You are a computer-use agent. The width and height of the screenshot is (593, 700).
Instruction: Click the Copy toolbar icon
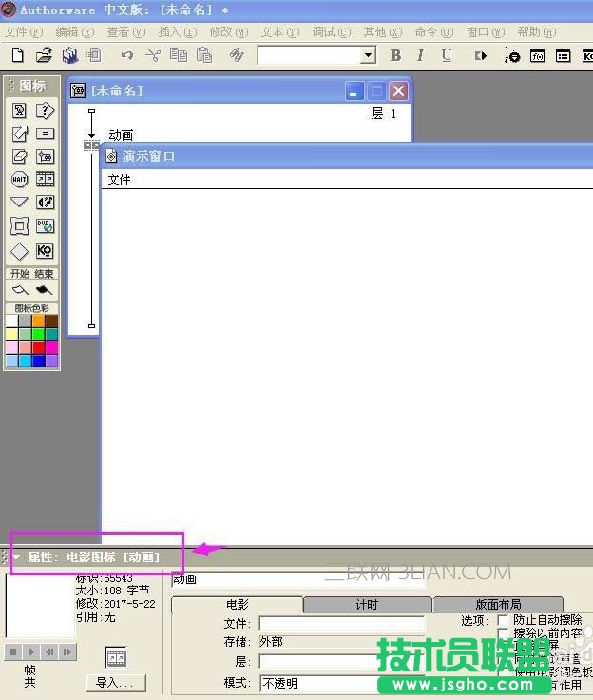point(179,55)
